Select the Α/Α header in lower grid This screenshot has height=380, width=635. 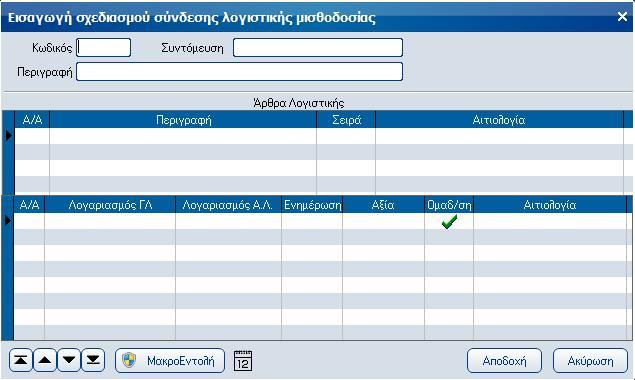(29, 205)
